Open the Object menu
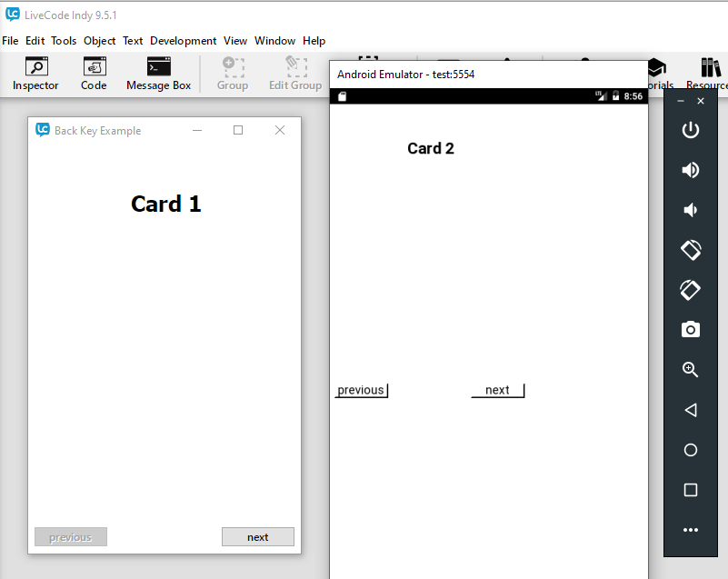The width and height of the screenshot is (728, 579). coord(99,41)
